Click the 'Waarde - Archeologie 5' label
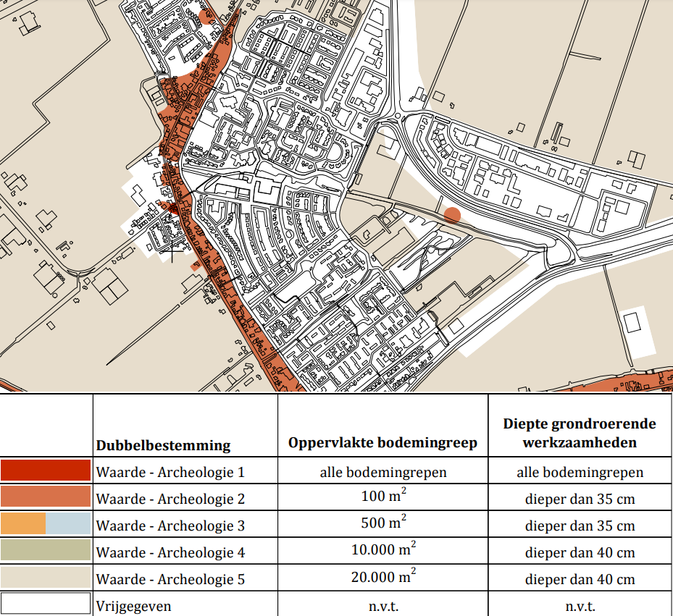The image size is (673, 616). (170, 579)
